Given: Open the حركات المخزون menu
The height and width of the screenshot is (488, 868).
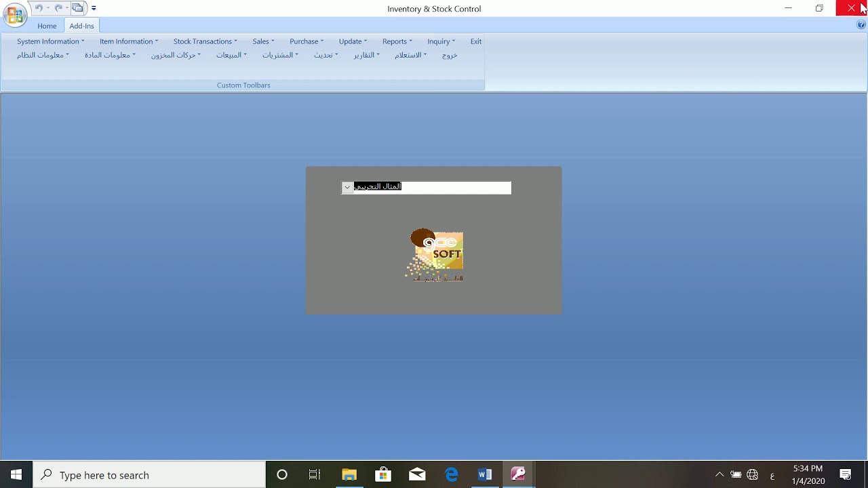Looking at the screenshot, I should [x=176, y=55].
